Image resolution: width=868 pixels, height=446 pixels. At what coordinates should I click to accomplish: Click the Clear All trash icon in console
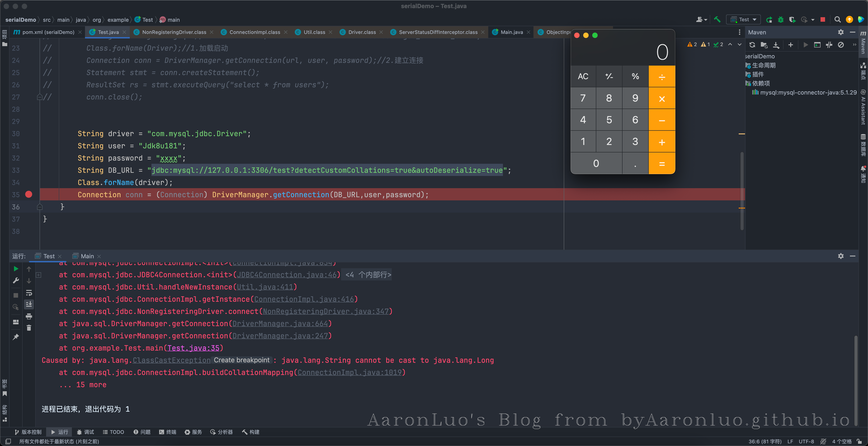click(x=29, y=328)
